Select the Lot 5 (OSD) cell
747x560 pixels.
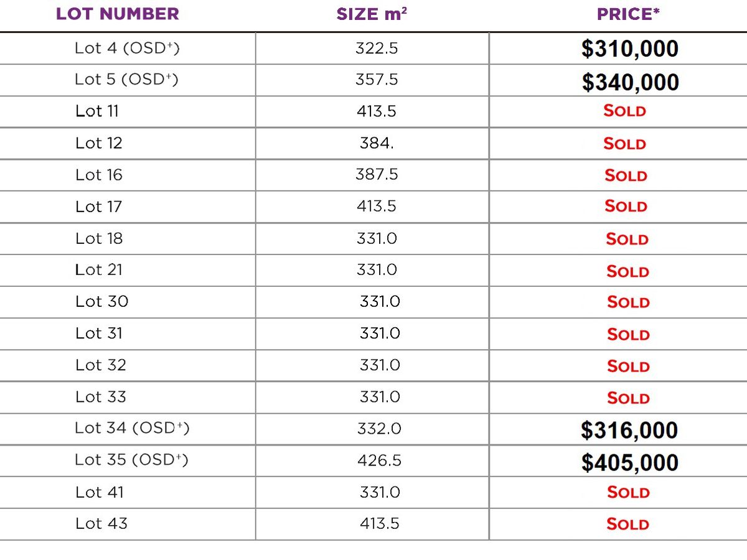pyautogui.click(x=126, y=80)
